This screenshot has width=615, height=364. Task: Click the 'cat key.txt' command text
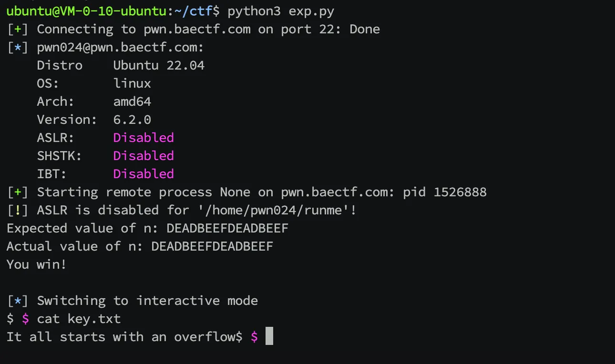pos(79,319)
